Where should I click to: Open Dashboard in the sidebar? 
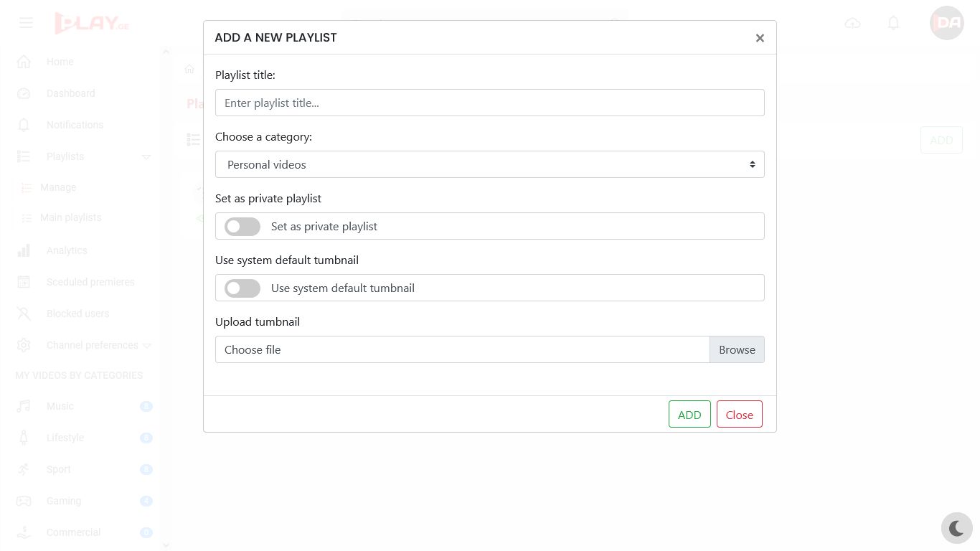(70, 93)
